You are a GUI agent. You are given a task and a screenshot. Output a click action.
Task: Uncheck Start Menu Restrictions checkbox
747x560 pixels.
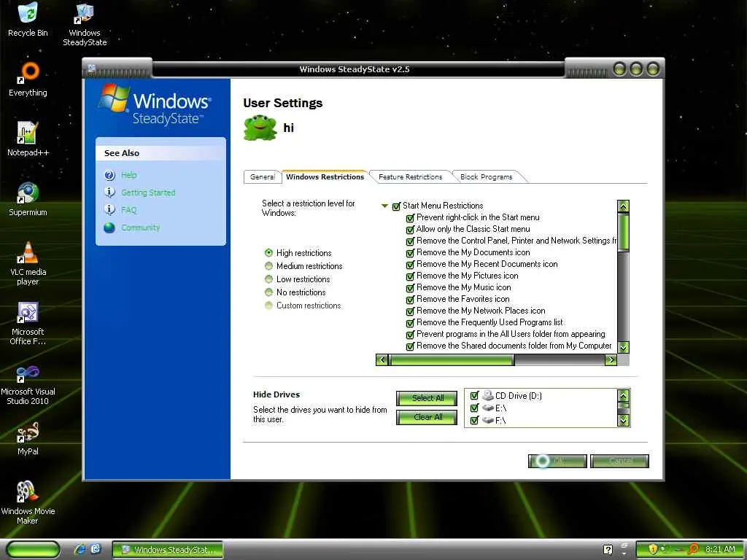396,206
